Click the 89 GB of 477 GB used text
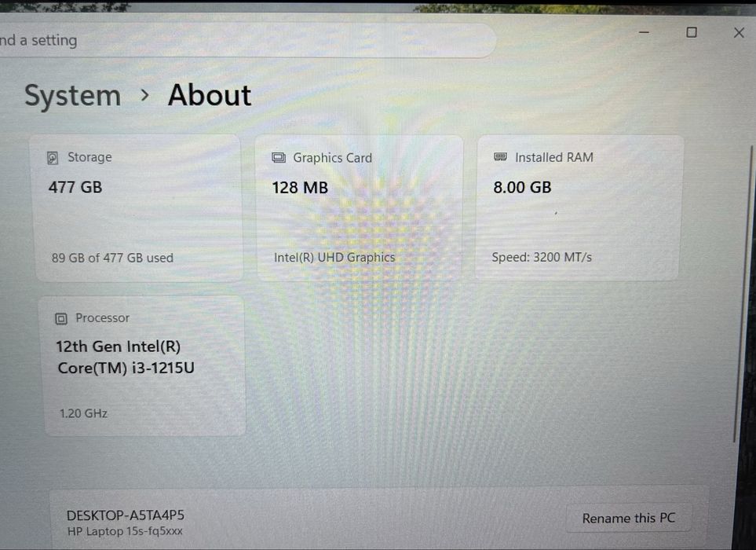The image size is (756, 550). pyautogui.click(x=112, y=258)
